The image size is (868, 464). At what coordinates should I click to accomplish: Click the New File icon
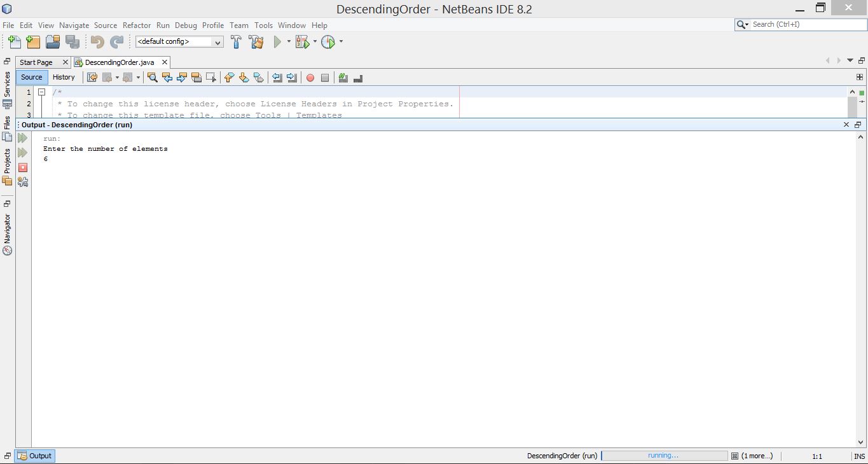click(x=14, y=42)
